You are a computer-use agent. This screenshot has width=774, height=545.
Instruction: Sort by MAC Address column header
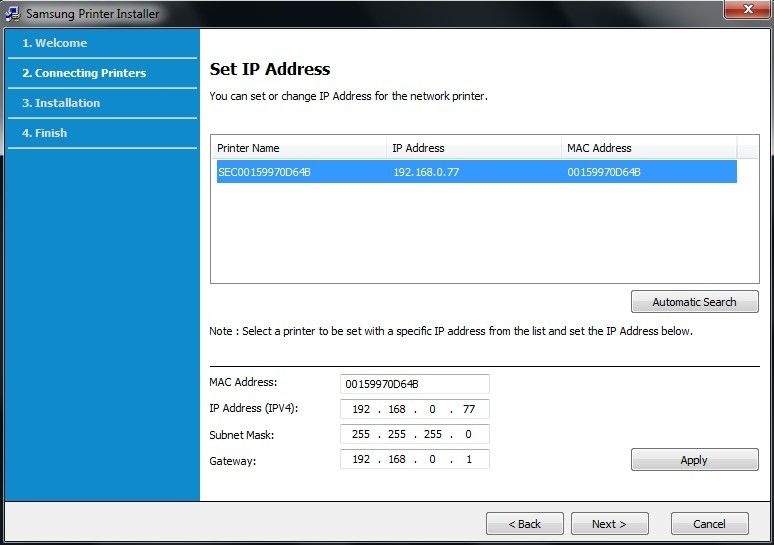649,148
